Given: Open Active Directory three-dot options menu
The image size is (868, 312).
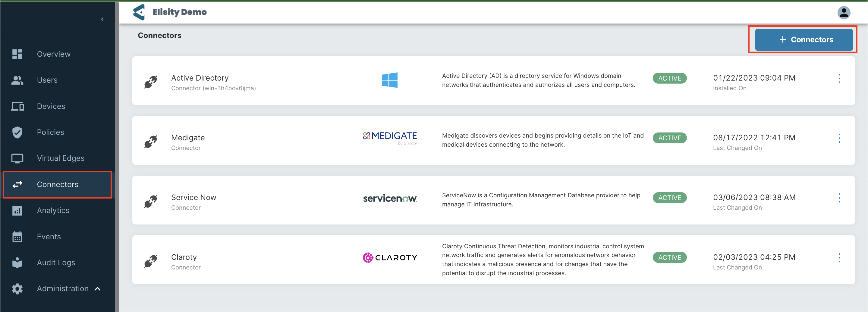Looking at the screenshot, I should tap(839, 78).
